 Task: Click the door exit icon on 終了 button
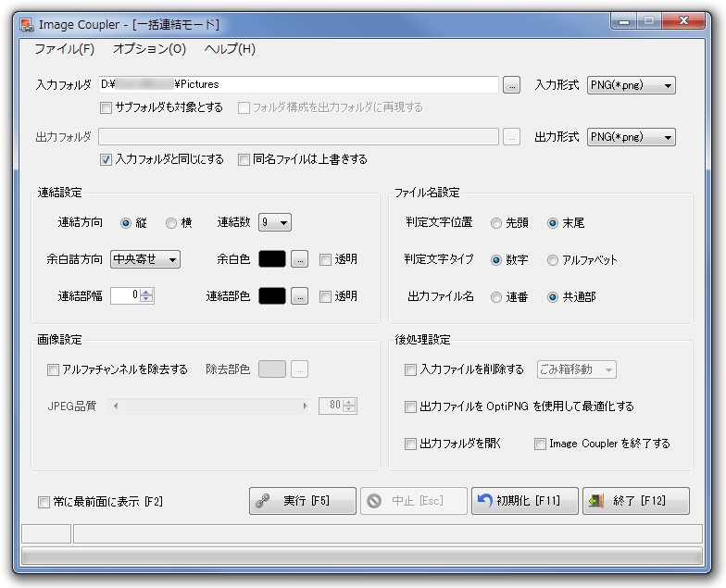pos(596,500)
